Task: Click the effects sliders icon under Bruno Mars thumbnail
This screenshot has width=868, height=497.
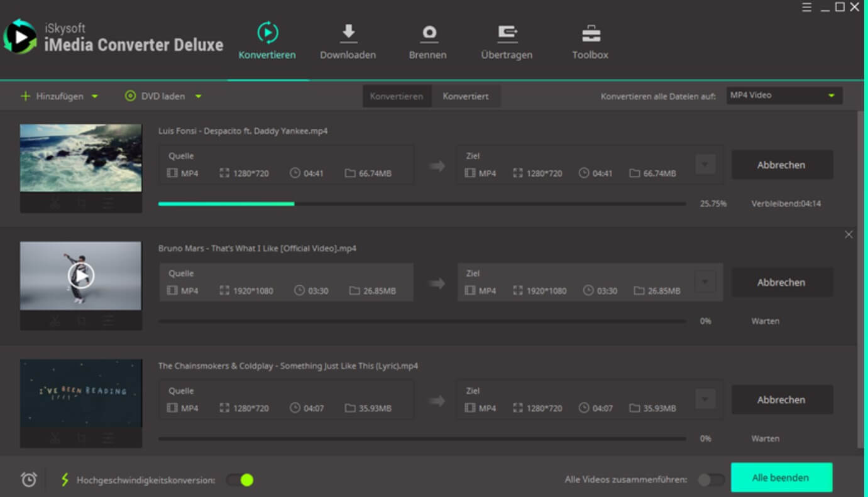Action: [x=108, y=320]
